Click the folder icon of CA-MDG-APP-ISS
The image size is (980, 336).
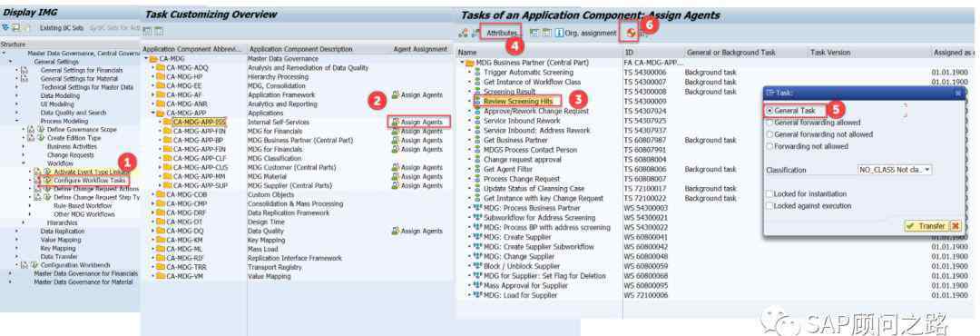(168, 122)
